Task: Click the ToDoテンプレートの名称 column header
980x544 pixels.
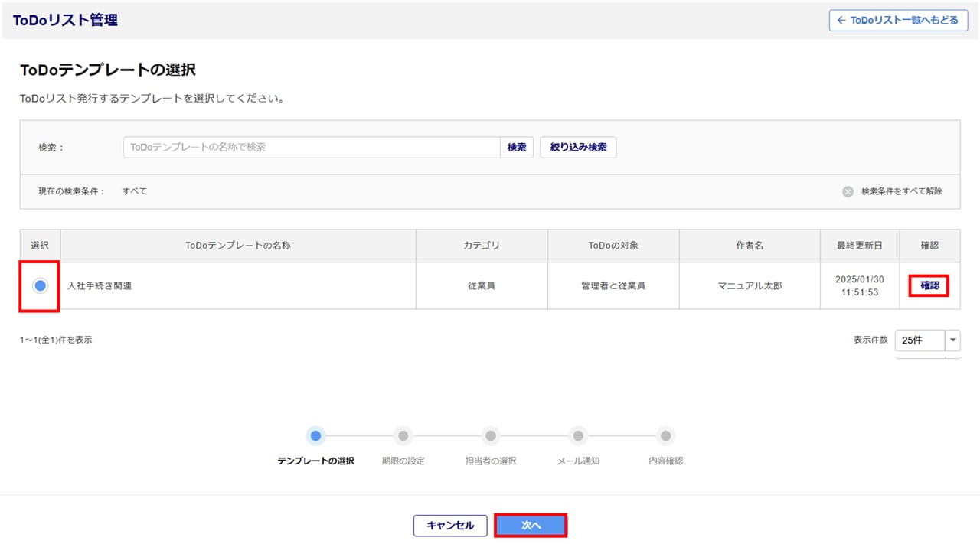Action: 238,246
